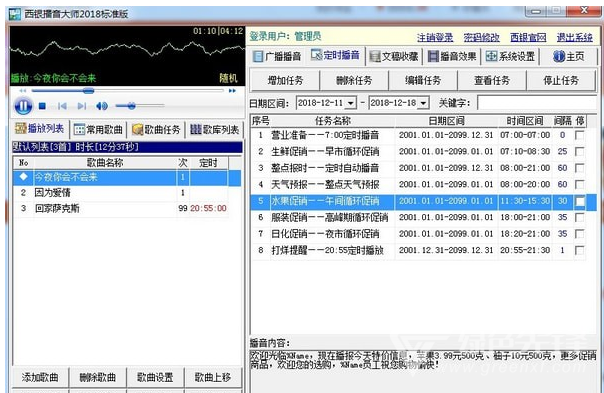Click the 退出系统 link
The height and width of the screenshot is (393, 604).
pos(575,37)
